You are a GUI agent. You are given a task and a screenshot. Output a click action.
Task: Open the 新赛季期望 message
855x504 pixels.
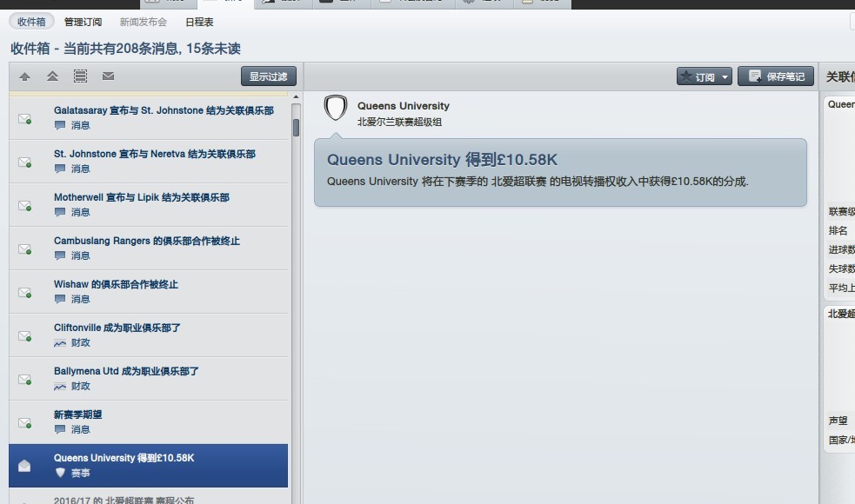click(x=149, y=422)
